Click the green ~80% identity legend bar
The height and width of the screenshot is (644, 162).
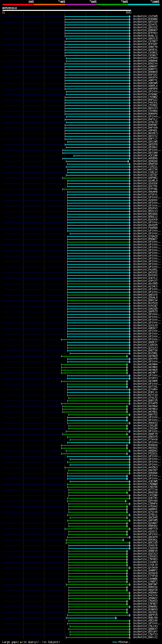point(112,5)
